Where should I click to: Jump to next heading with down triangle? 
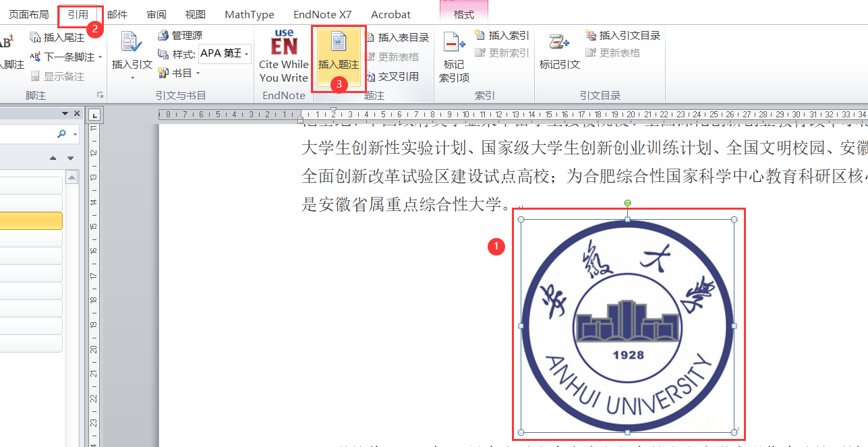click(x=71, y=158)
